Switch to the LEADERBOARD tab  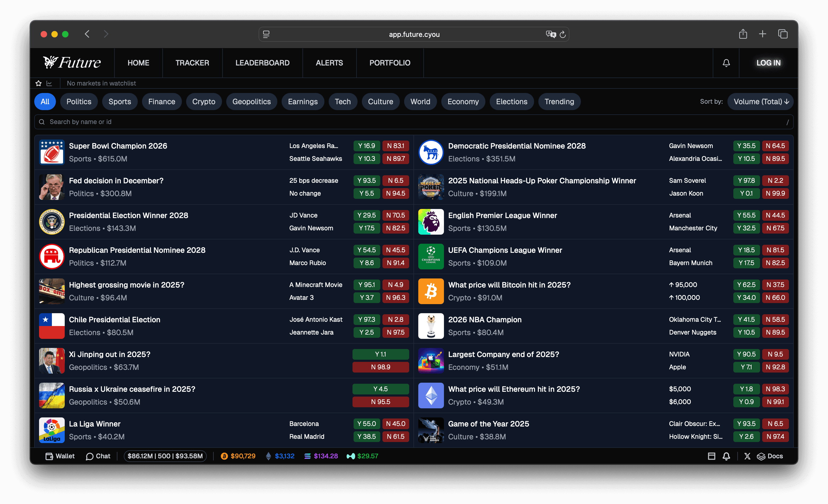pyautogui.click(x=262, y=63)
